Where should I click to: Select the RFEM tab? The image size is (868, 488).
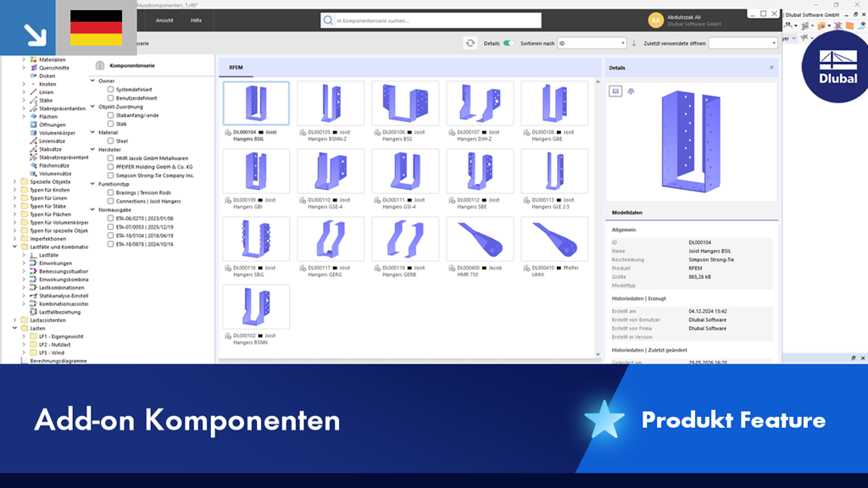236,68
